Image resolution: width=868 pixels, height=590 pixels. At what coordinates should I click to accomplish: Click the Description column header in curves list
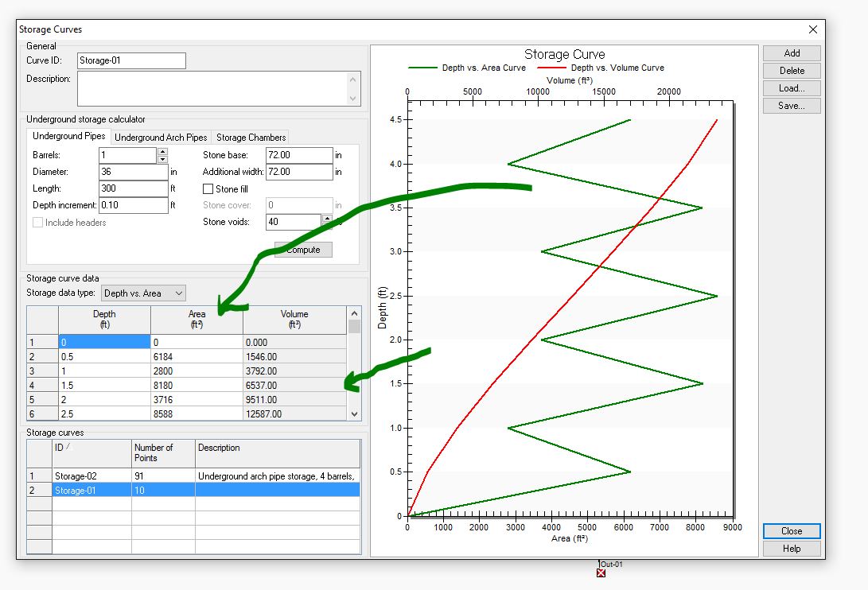pos(278,454)
